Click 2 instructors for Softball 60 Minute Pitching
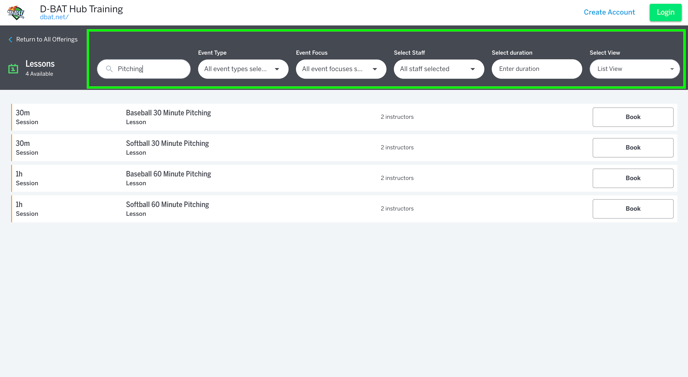 point(397,209)
